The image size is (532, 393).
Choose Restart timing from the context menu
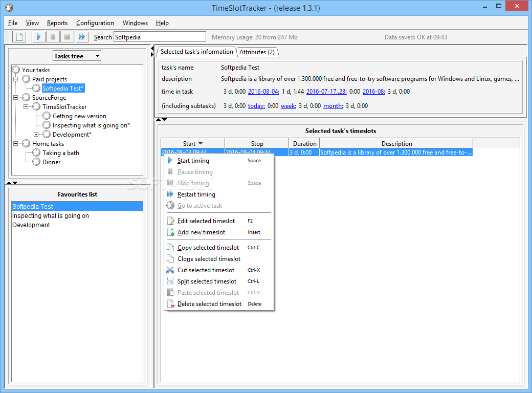[219, 194]
